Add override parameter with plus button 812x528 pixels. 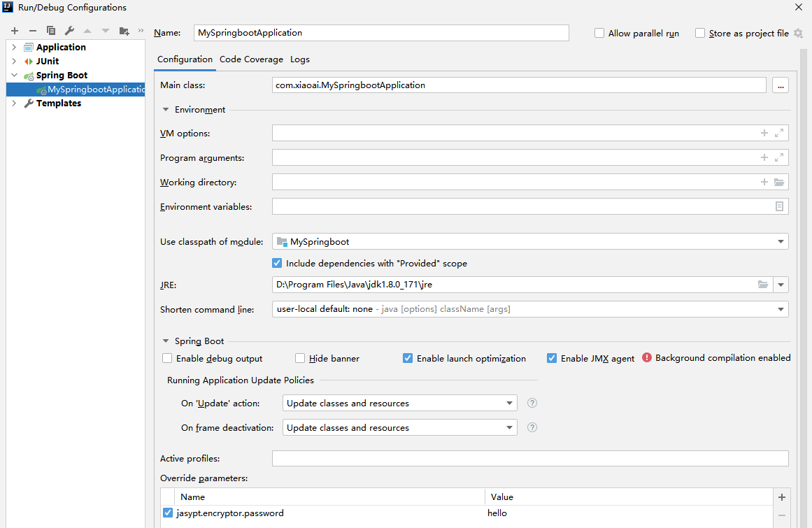[781, 497]
